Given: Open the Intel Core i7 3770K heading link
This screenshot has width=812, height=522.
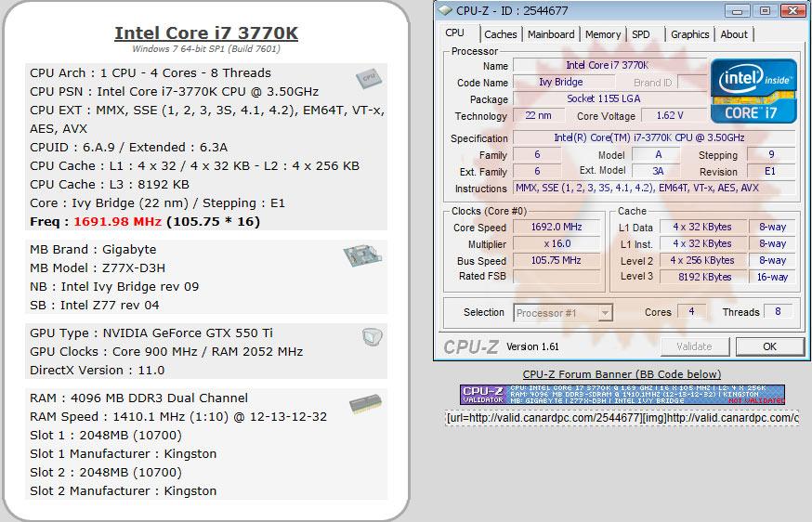Looking at the screenshot, I should point(206,33).
